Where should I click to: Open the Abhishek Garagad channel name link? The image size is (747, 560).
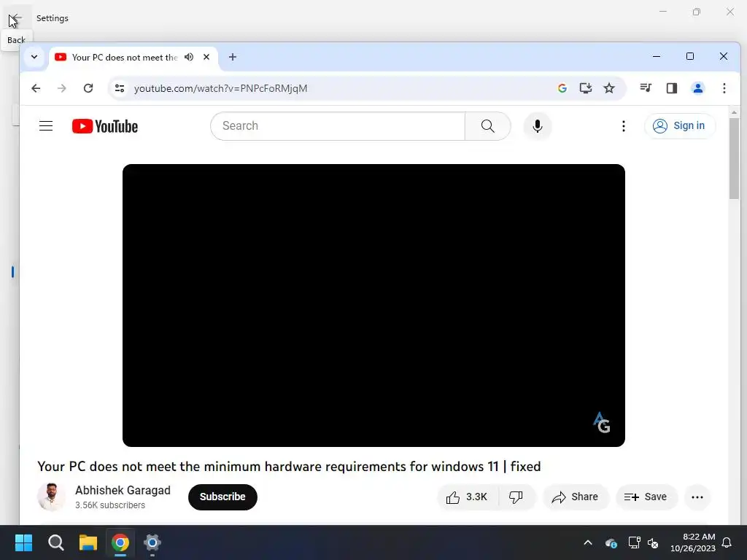[123, 490]
